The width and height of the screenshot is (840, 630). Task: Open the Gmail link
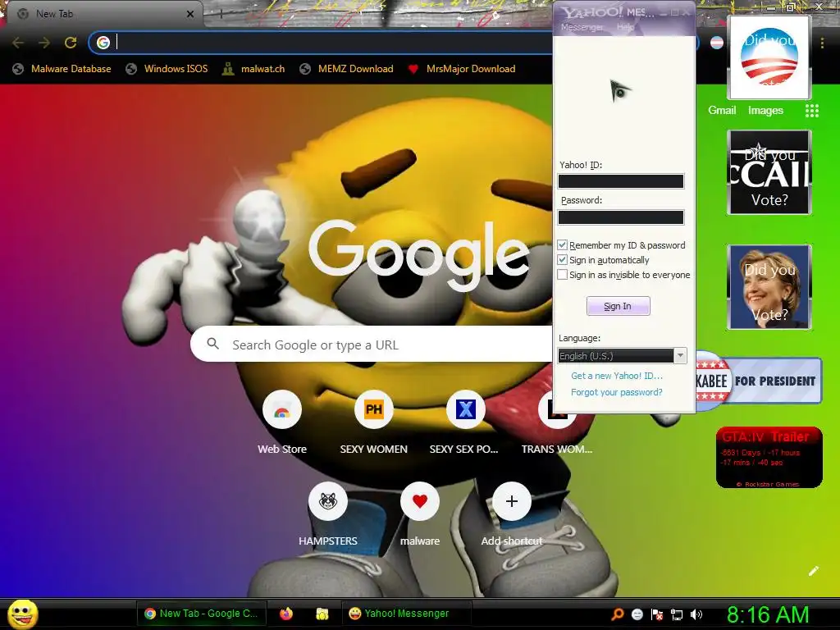coord(722,111)
